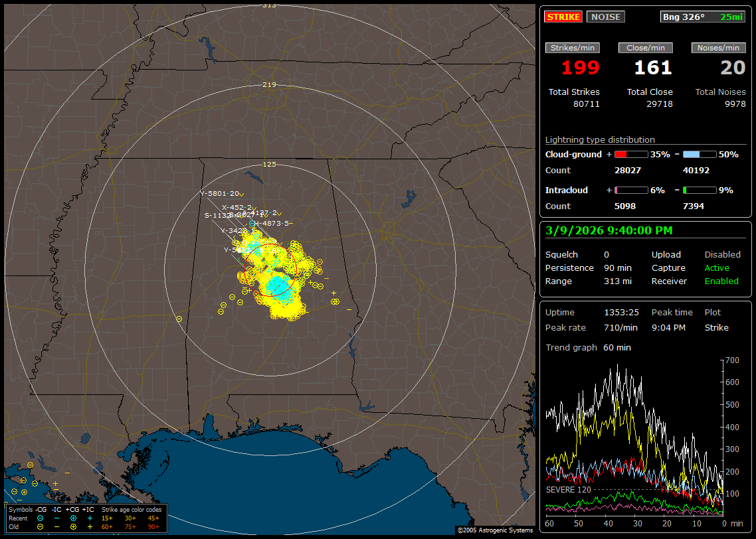Click the date and time display
This screenshot has width=756, height=539.
pos(609,230)
